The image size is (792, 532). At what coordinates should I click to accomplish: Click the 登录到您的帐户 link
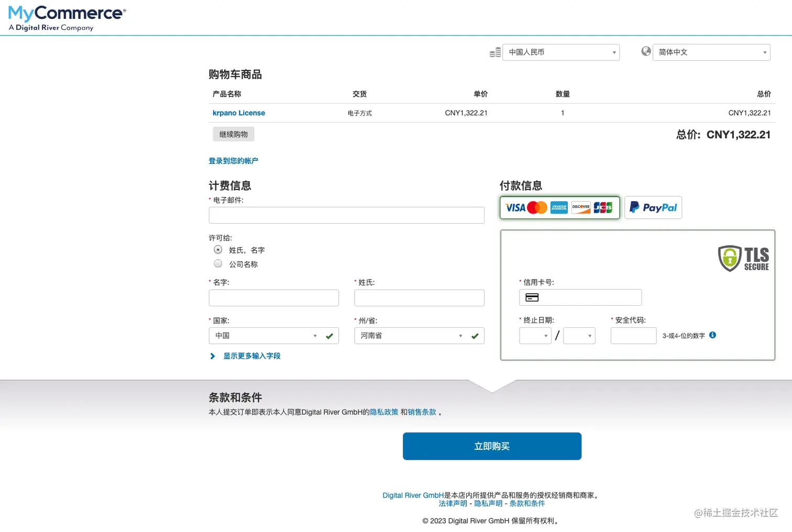234,161
